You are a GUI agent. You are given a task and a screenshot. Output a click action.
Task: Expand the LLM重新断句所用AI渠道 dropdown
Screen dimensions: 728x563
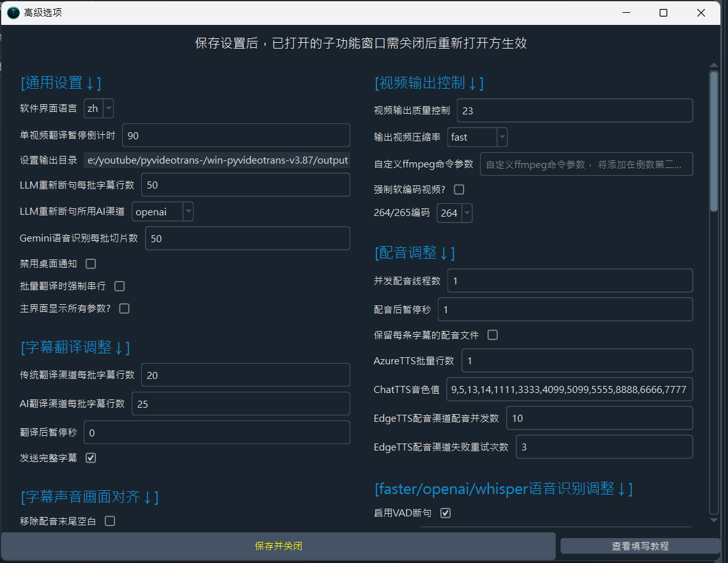click(x=162, y=212)
